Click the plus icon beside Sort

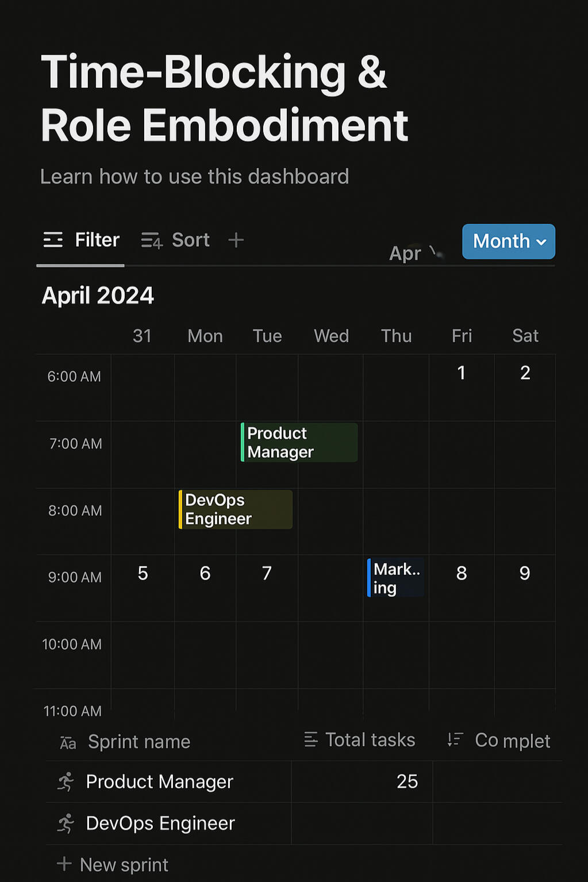pyautogui.click(x=236, y=240)
